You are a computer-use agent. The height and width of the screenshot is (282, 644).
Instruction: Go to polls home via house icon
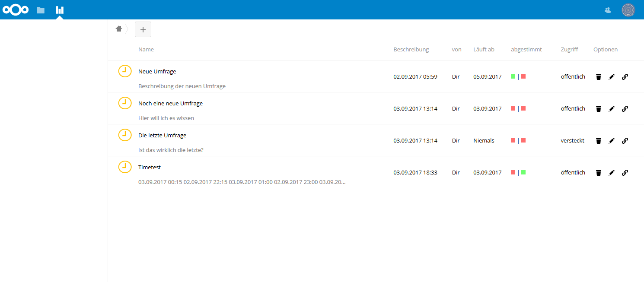(x=119, y=29)
